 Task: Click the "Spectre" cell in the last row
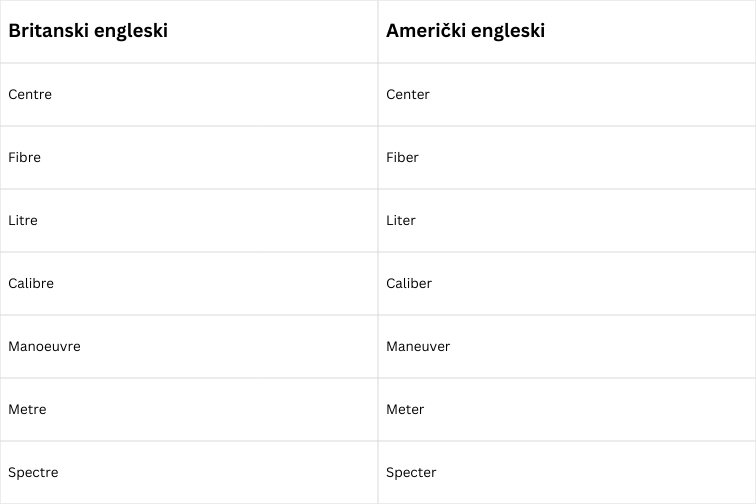click(x=33, y=473)
